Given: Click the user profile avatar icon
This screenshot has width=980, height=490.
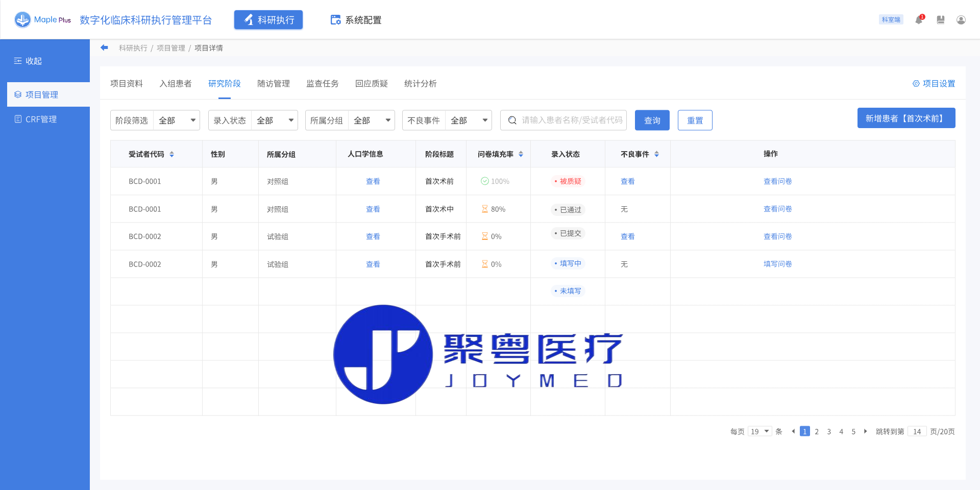Looking at the screenshot, I should click(961, 20).
